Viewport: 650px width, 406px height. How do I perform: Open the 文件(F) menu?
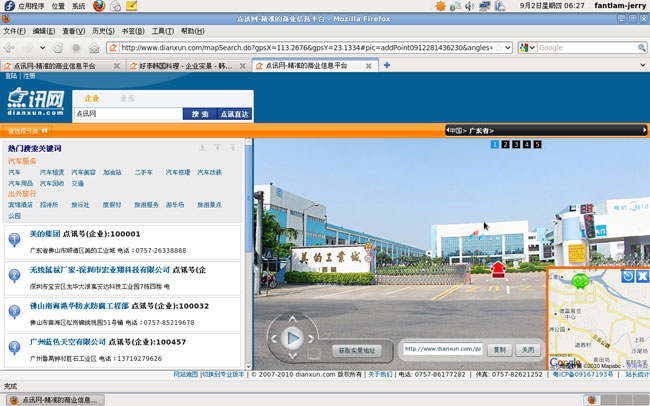[x=14, y=31]
